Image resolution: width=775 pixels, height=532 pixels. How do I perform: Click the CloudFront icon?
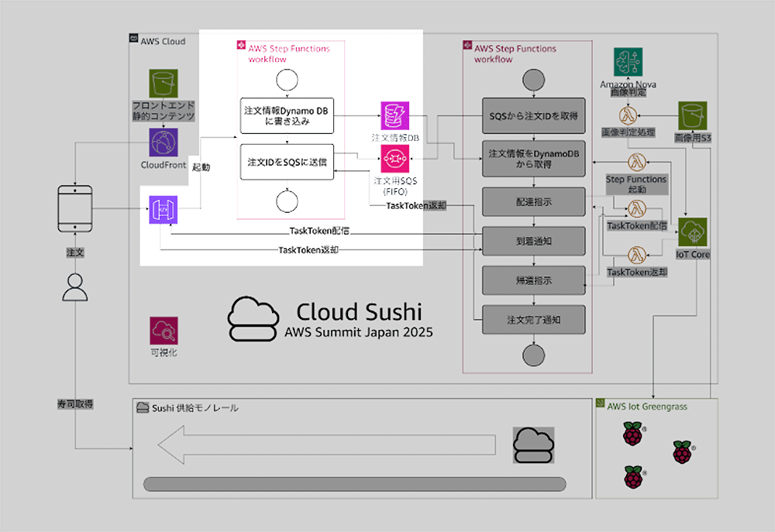pos(164,142)
